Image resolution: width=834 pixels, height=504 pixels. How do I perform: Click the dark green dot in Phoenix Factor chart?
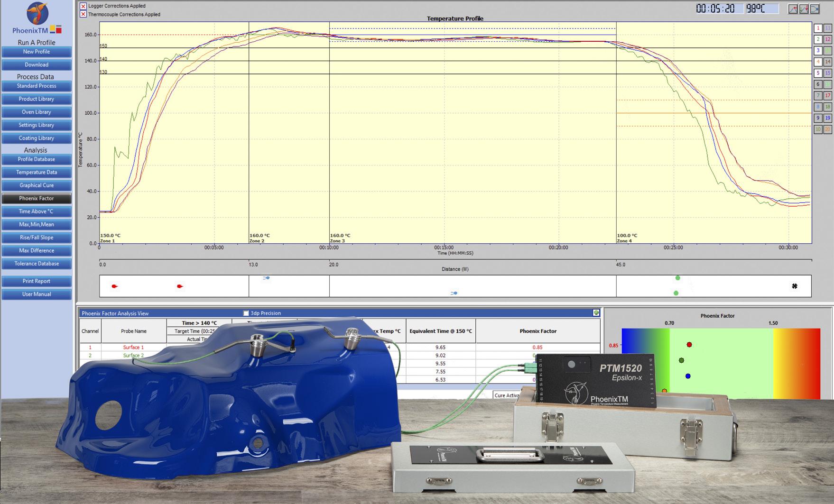[681, 360]
